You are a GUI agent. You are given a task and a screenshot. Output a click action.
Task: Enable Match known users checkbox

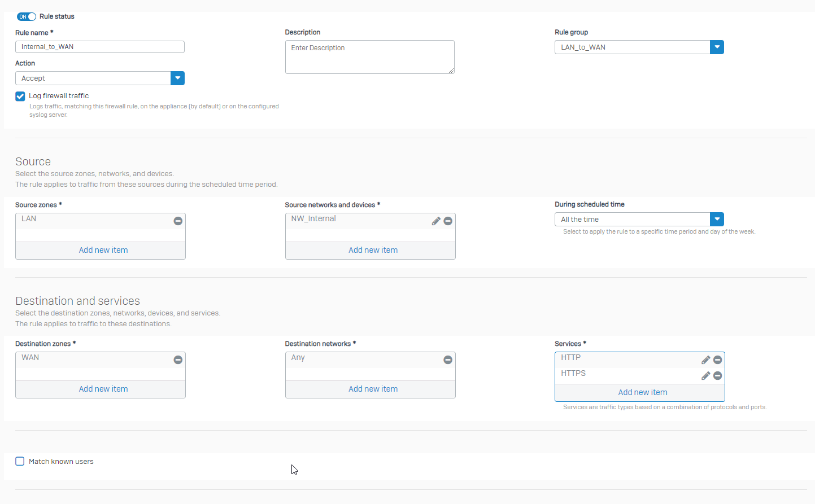[x=20, y=462]
